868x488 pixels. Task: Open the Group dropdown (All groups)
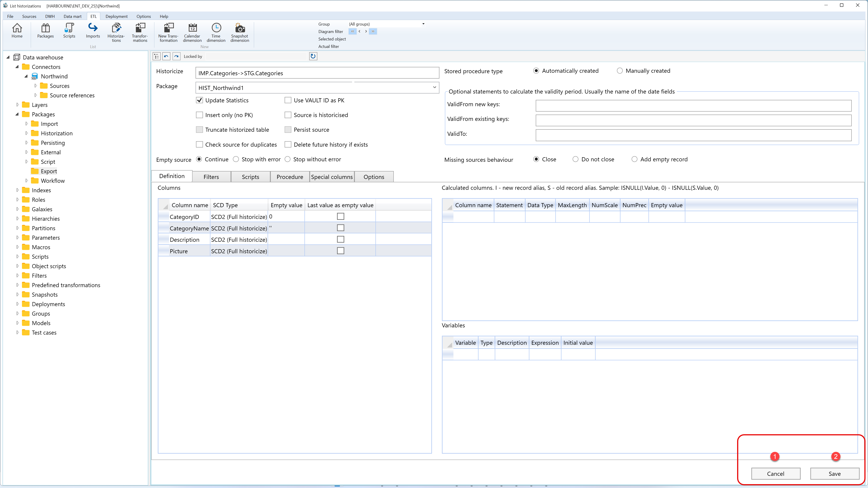pos(423,24)
